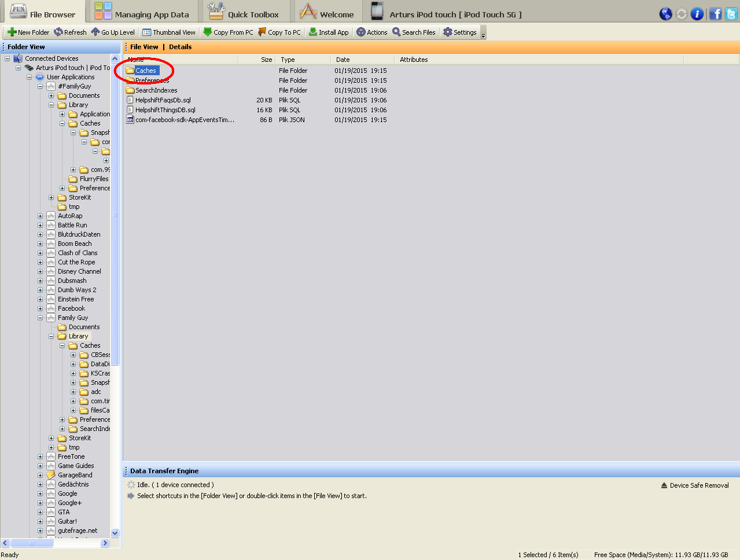Open the Welcome tab
Viewport: 740px width, 560px height.
327,12
